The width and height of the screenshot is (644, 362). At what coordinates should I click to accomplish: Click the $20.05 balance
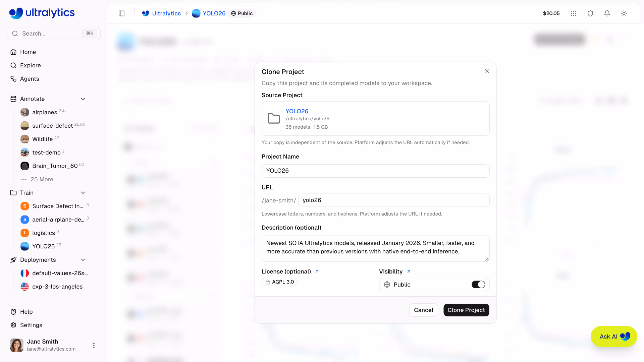pyautogui.click(x=551, y=13)
